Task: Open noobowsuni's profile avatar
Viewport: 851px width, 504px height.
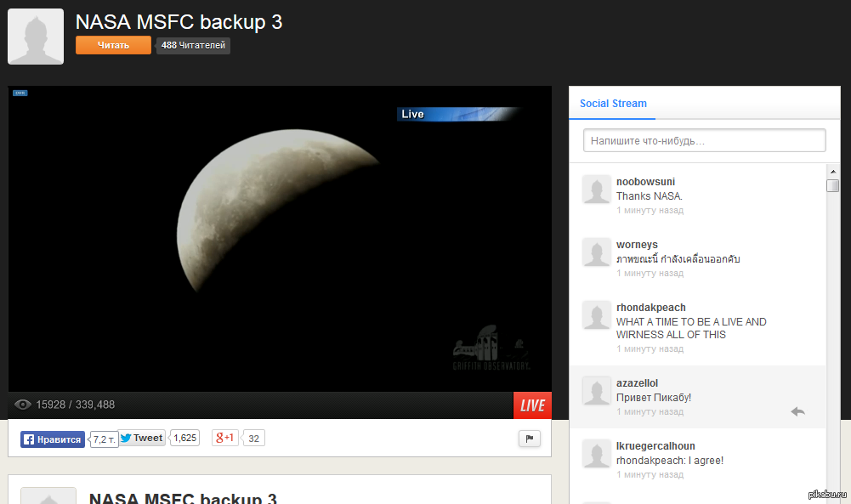Action: [x=597, y=189]
